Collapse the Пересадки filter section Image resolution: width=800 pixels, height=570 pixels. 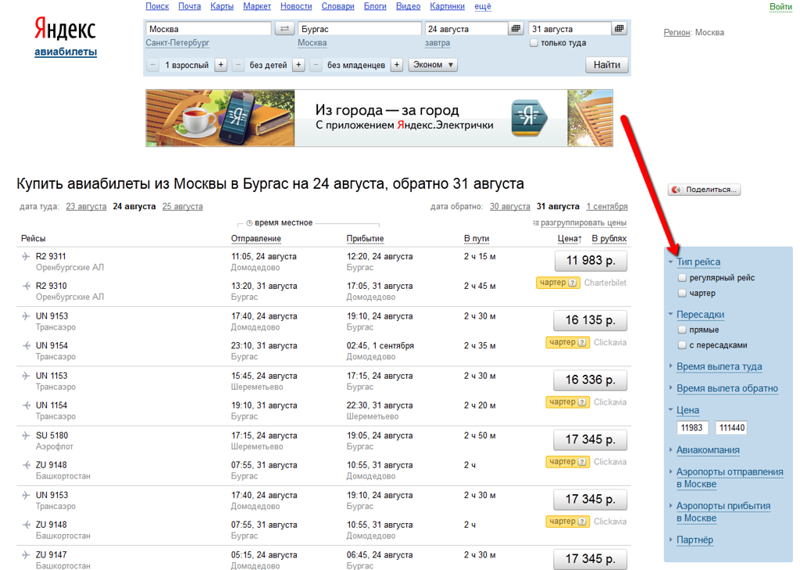[x=700, y=314]
